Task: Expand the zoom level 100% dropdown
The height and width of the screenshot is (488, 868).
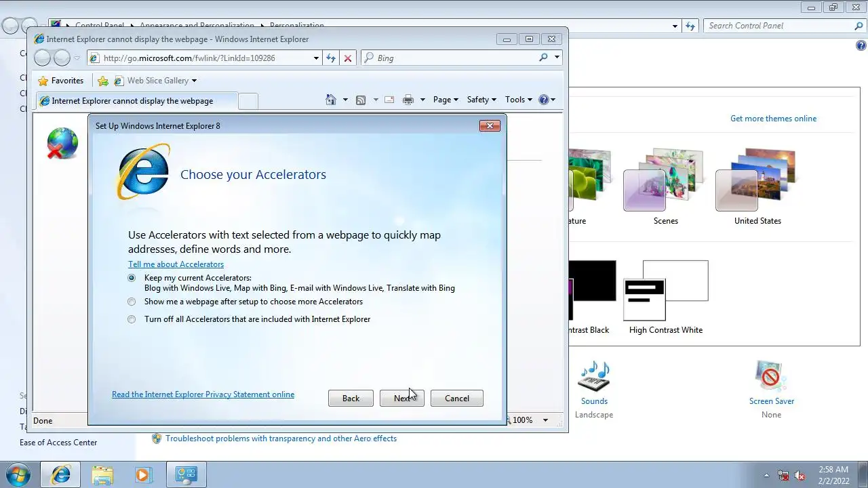Action: pyautogui.click(x=545, y=420)
